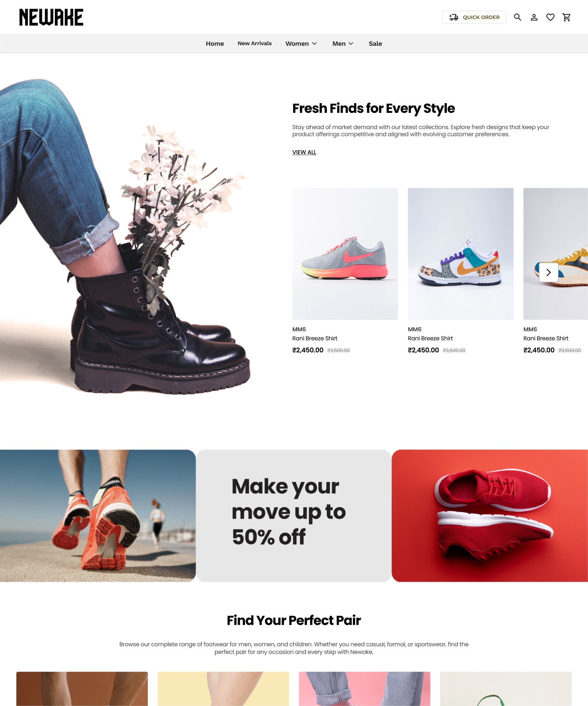Click the NEWAKE logo
This screenshot has width=588, height=706.
point(51,17)
